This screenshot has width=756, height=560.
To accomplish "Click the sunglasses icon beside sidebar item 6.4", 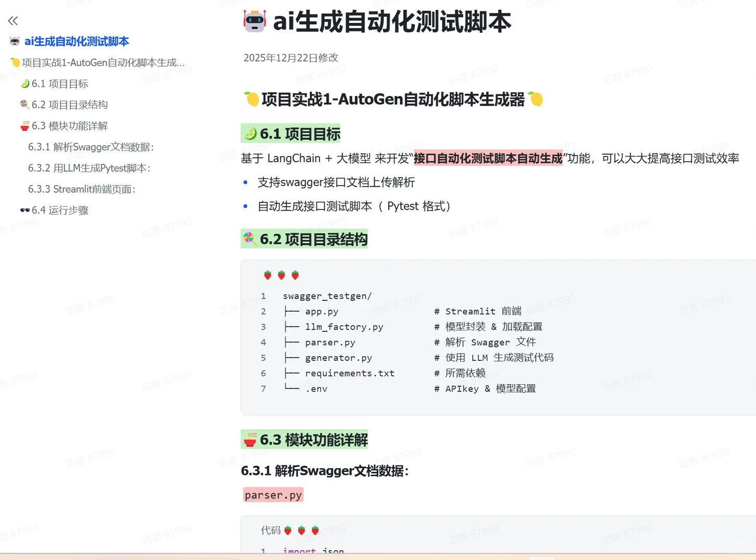I will [x=24, y=210].
